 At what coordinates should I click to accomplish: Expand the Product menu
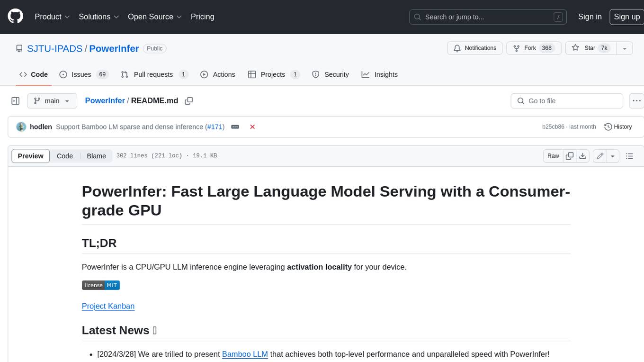52,17
